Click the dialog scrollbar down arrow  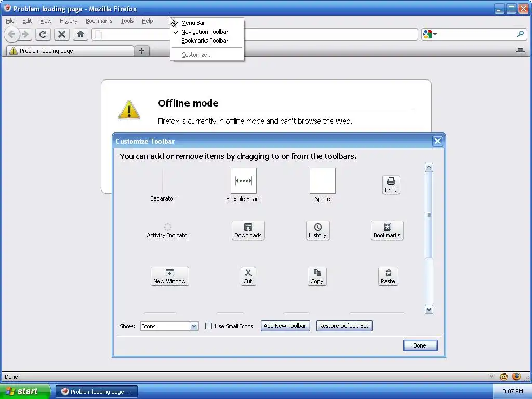[429, 310]
